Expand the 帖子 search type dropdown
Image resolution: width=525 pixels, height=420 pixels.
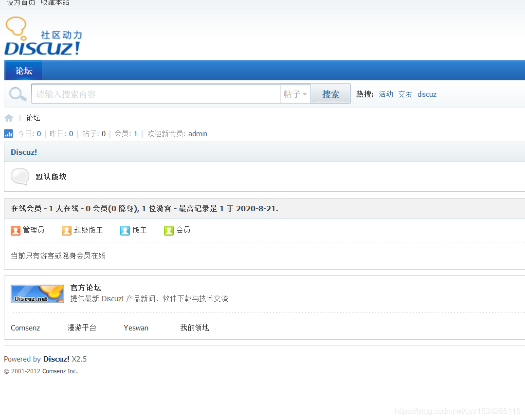coord(295,94)
